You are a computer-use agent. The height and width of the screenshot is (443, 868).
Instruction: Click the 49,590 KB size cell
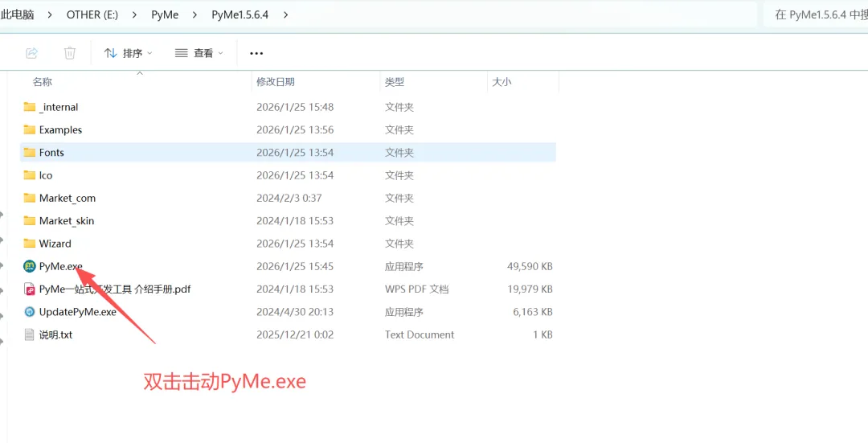(x=530, y=266)
